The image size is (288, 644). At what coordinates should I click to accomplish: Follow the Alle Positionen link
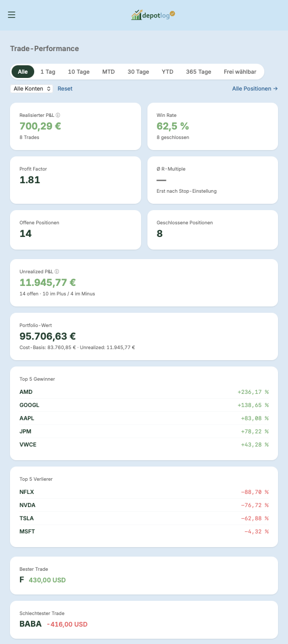click(x=255, y=88)
